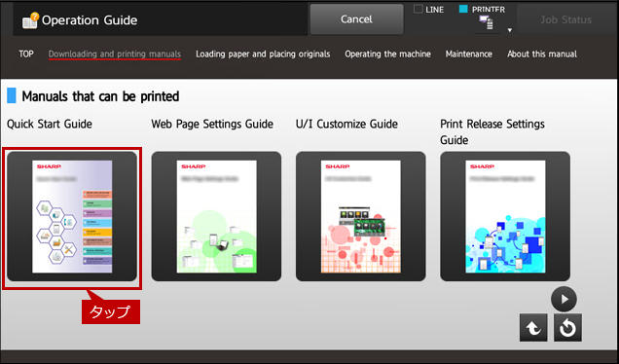Tap the Manuals that can be printed heading
619x364 pixels.
point(100,96)
